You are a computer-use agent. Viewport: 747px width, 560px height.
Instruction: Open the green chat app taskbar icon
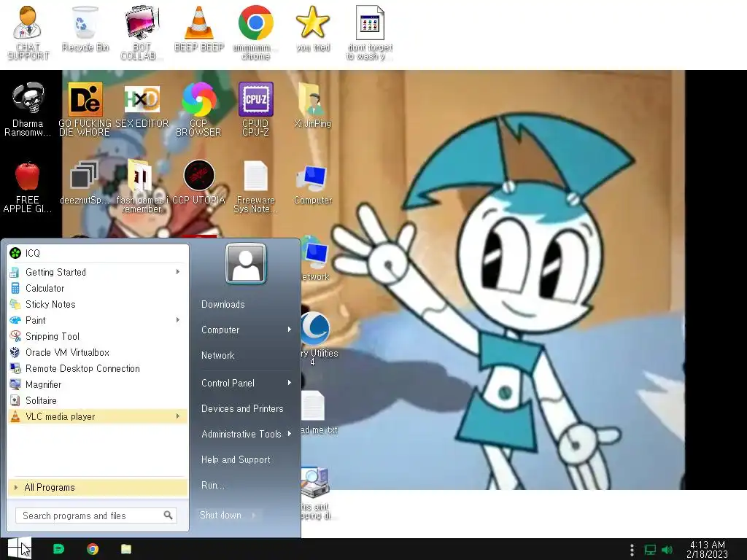point(58,549)
